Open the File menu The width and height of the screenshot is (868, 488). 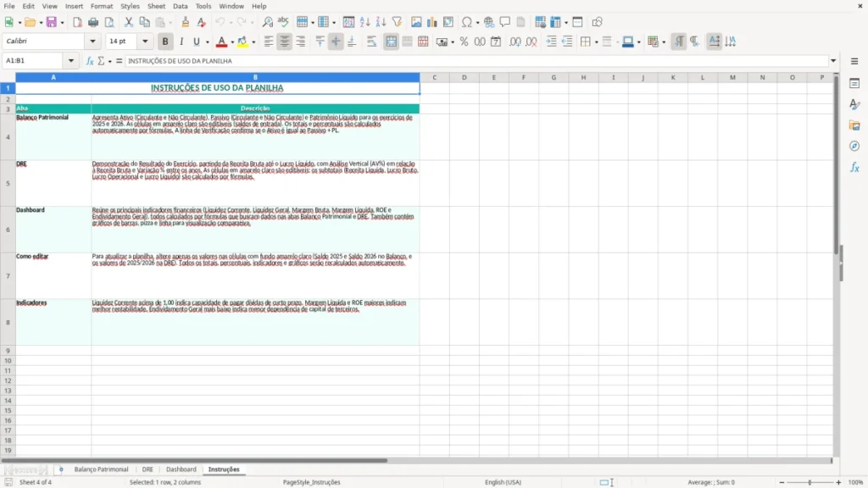coord(9,6)
